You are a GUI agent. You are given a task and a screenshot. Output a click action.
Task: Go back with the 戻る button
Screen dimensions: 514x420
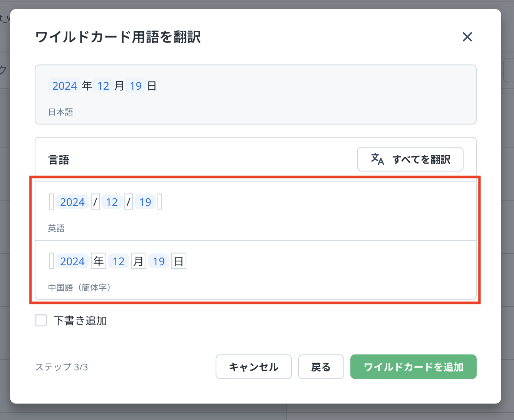[x=321, y=367]
